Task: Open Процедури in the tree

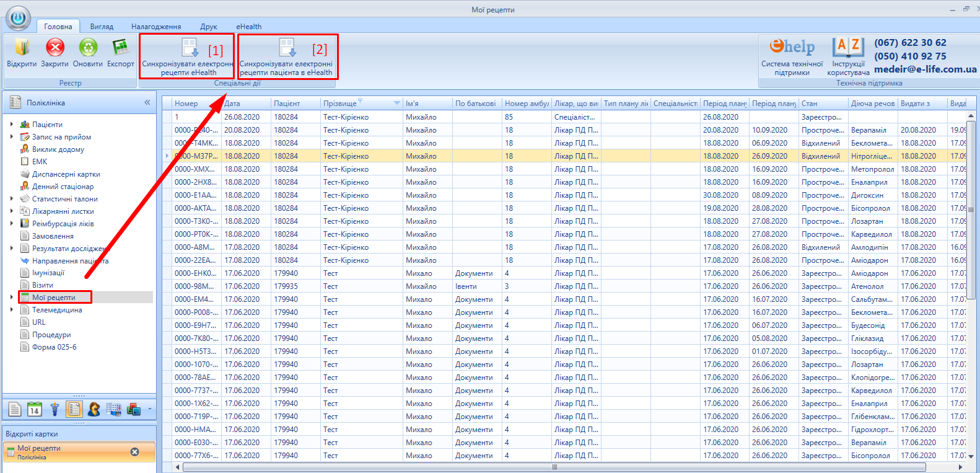Action: [51, 335]
